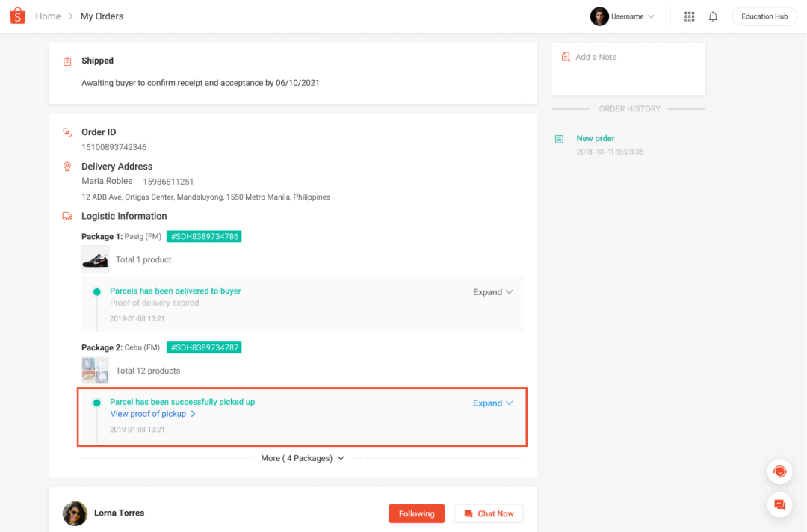Click Lorna Torres profile picture
This screenshot has width=807, height=532.
pos(75,513)
